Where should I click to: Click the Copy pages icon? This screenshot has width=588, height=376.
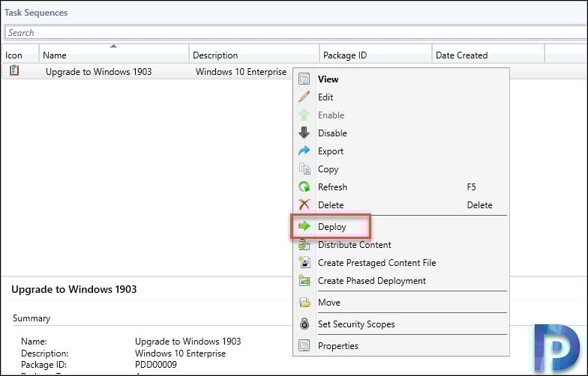[304, 169]
